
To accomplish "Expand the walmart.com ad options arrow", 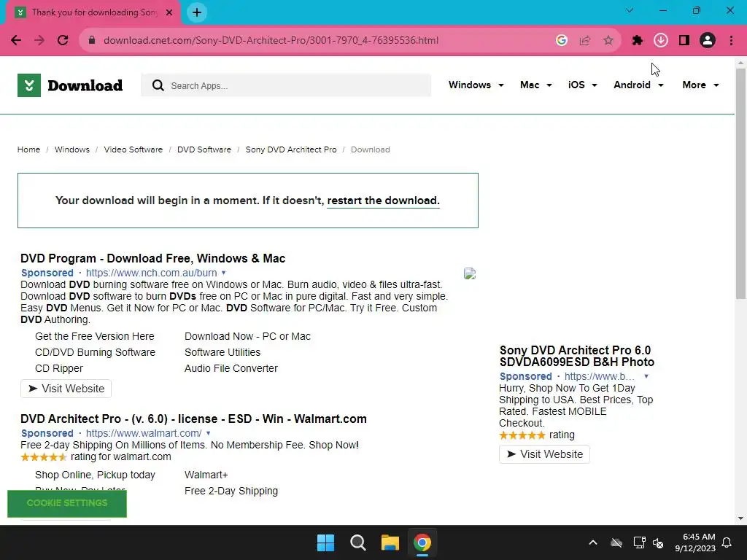I will coord(208,433).
